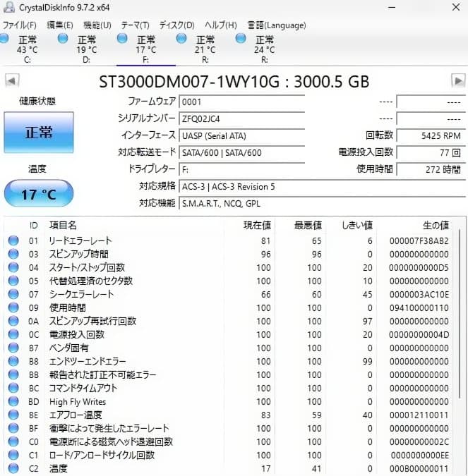Screen dimensions: 468x476
Task: Click the status orb for row BF
Action: [x=13, y=428]
